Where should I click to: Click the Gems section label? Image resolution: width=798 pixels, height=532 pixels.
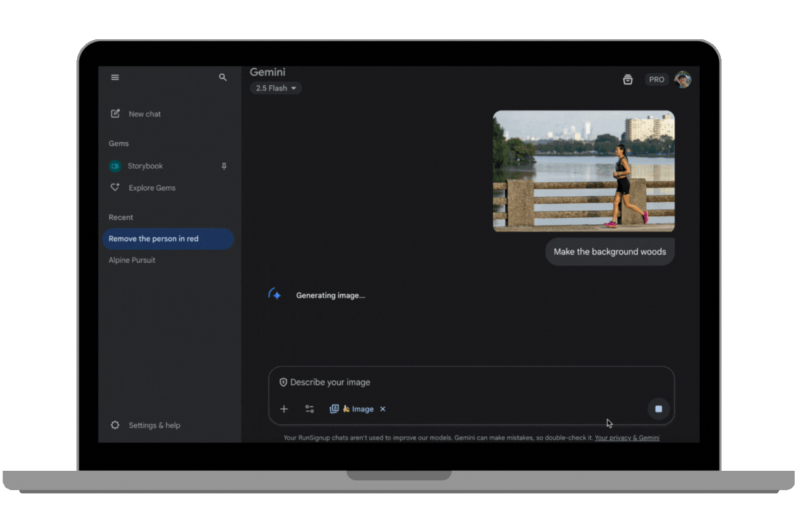point(119,144)
